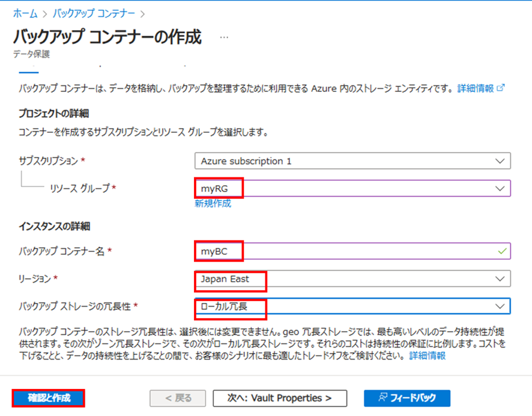Click the external link icon beside 詳細情報

[x=501, y=88]
